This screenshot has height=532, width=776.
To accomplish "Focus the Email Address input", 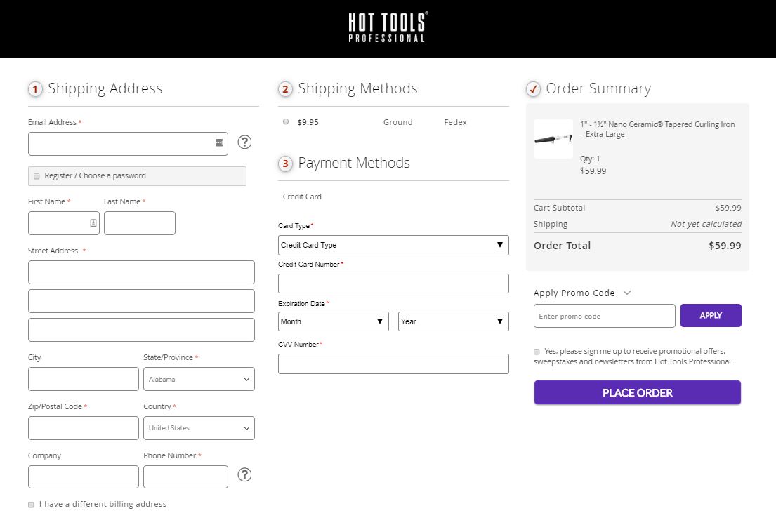I will pyautogui.click(x=129, y=144).
